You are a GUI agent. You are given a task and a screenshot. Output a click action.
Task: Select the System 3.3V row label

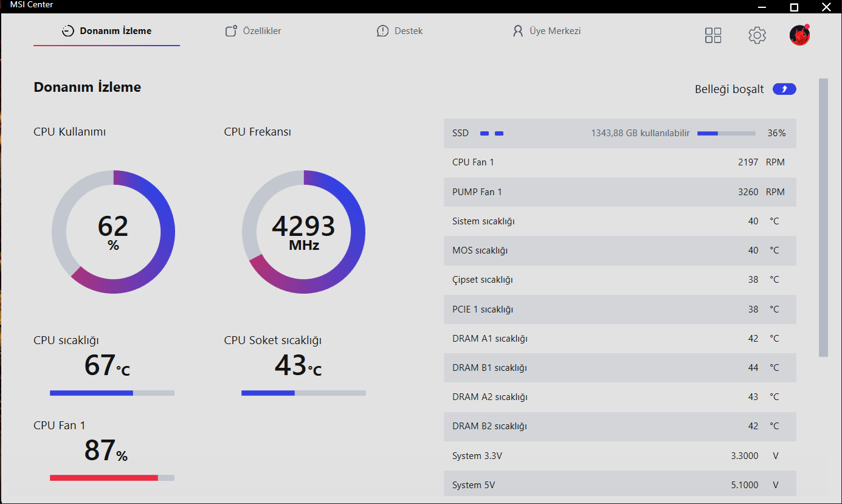tap(478, 456)
